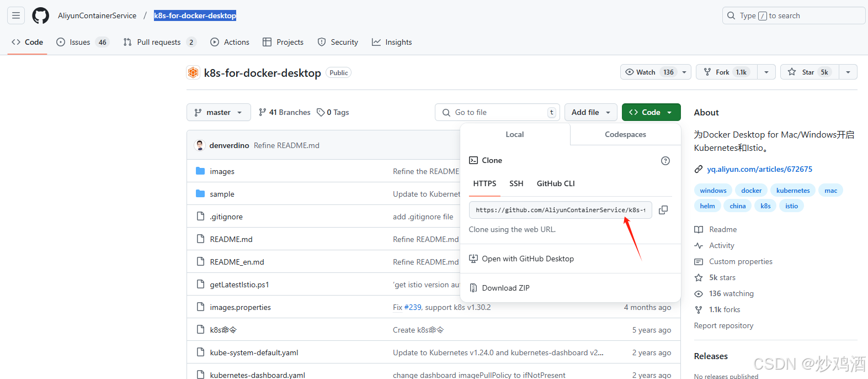Viewport: 868px width, 379px height.
Task: Click the #239 issue link in commit message
Action: tap(413, 307)
